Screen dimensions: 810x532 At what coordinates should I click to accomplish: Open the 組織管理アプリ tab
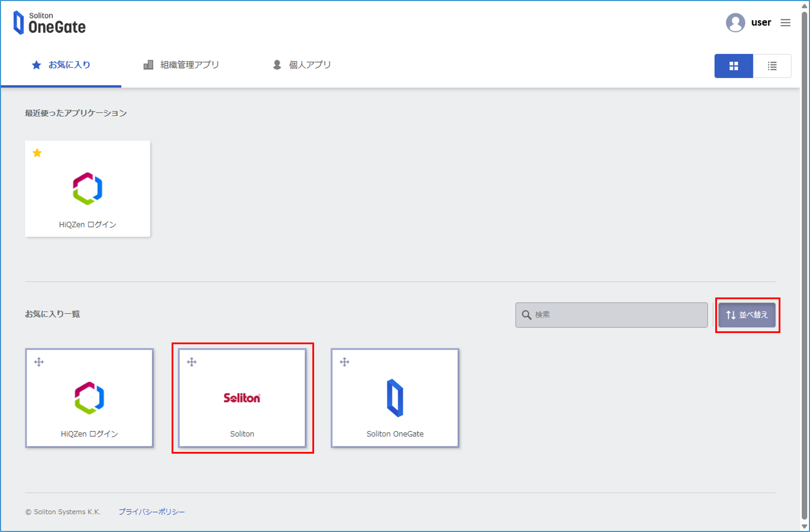tap(181, 65)
